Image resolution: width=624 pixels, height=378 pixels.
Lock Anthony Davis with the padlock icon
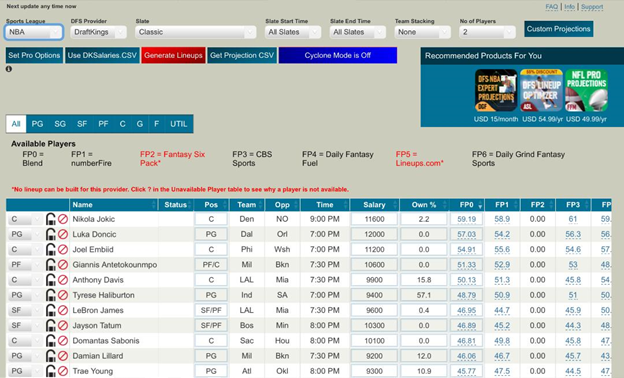point(51,280)
